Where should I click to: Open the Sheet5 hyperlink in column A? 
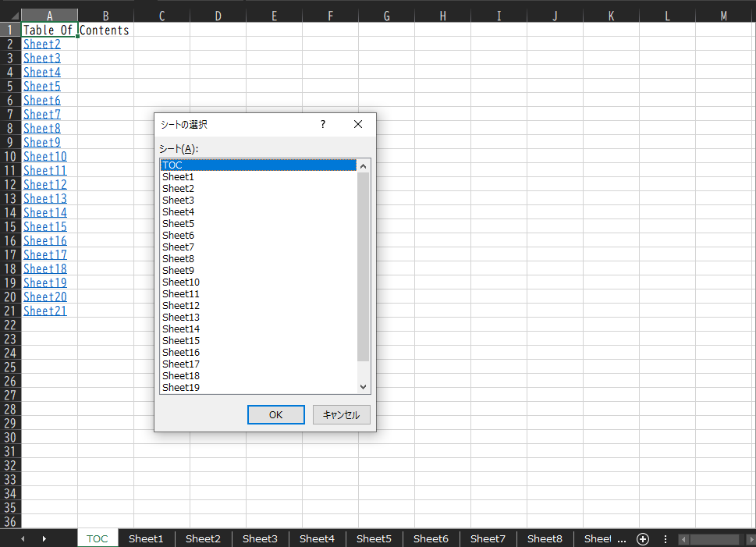(x=42, y=87)
